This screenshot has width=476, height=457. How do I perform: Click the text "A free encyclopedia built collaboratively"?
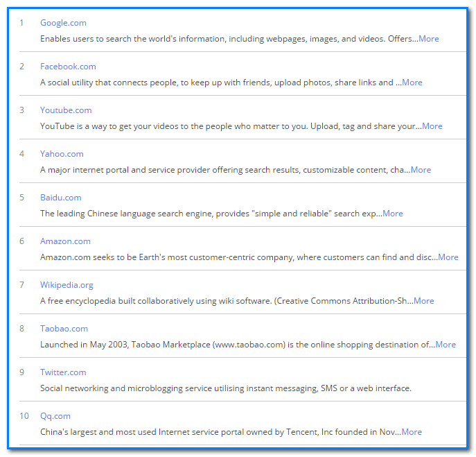[x=117, y=301]
